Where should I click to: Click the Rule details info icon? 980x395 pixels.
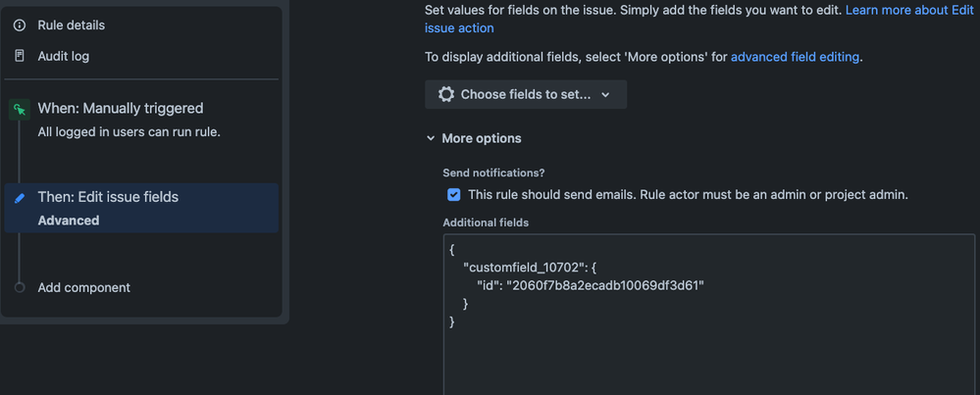pyautogui.click(x=20, y=25)
